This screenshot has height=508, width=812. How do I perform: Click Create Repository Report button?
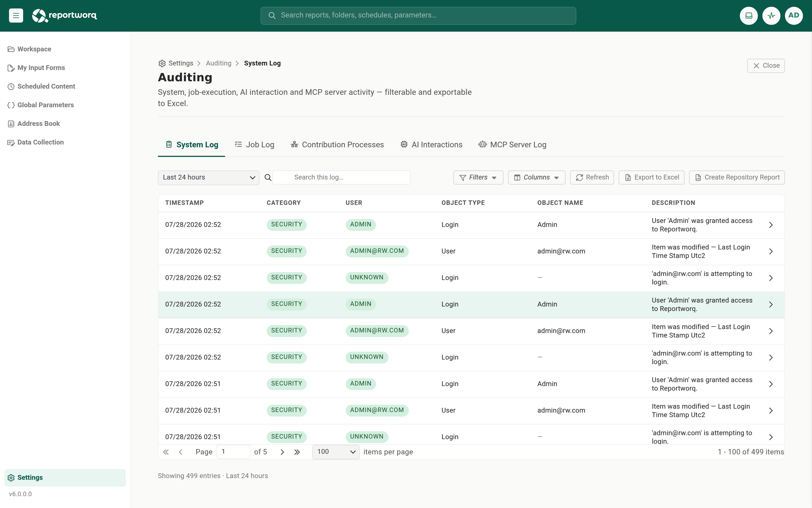tap(737, 178)
